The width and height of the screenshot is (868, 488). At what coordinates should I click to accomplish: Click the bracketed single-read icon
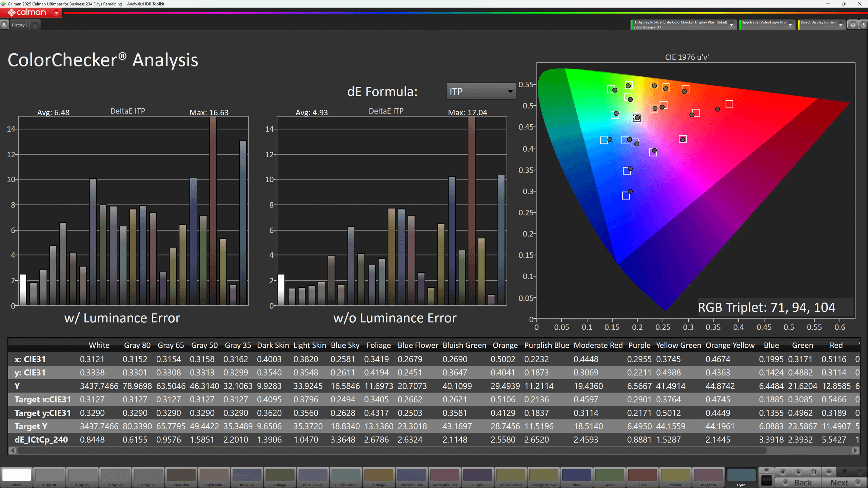pyautogui.click(x=814, y=472)
